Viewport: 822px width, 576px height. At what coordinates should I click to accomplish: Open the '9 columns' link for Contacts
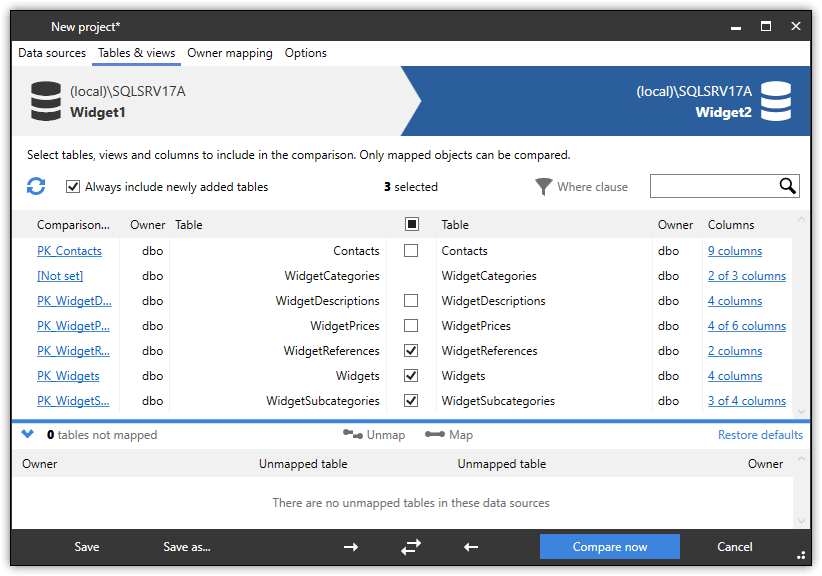[x=734, y=251]
